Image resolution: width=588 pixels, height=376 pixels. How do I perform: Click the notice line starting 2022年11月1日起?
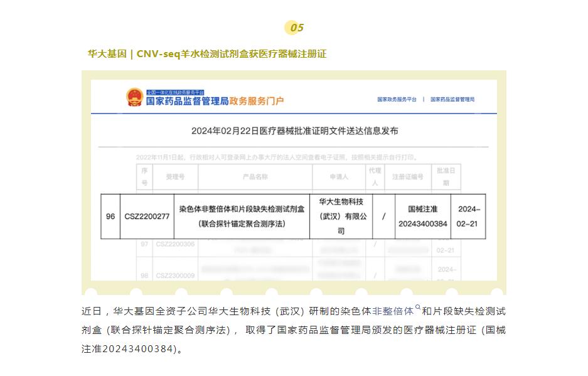277,157
